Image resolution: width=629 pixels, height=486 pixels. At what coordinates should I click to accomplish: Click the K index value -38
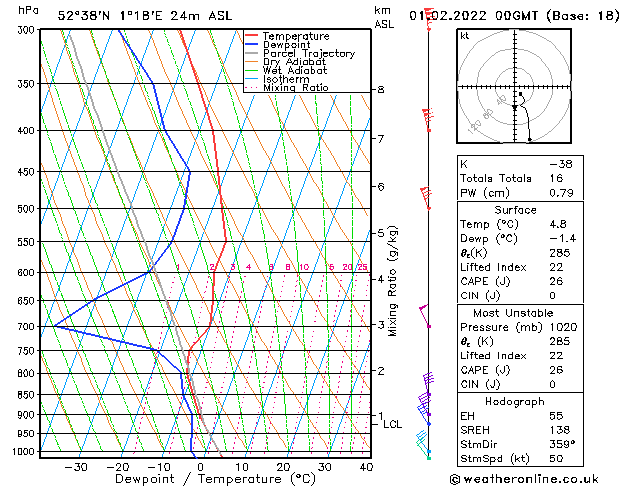[x=561, y=164]
